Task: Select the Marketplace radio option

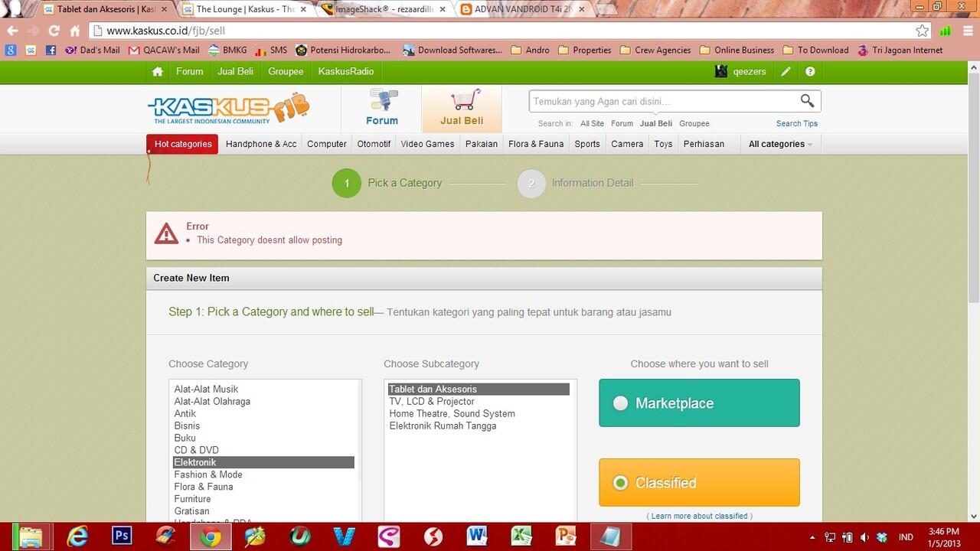Action: [x=621, y=403]
